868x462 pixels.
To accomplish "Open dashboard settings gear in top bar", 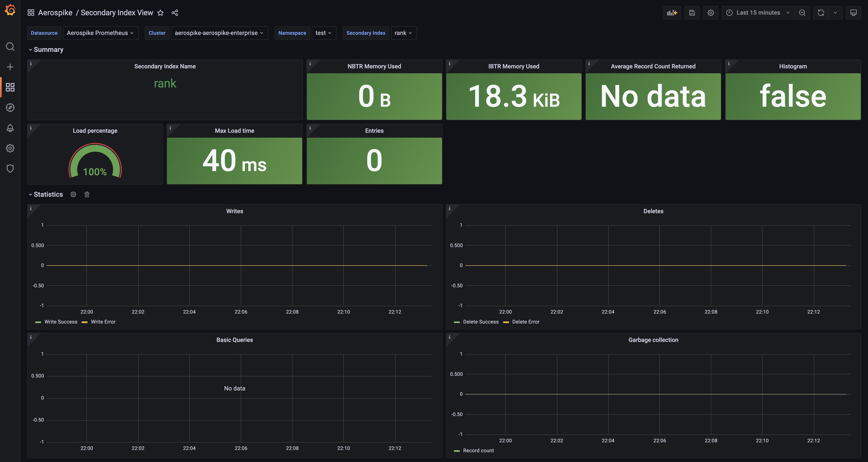I will click(711, 13).
